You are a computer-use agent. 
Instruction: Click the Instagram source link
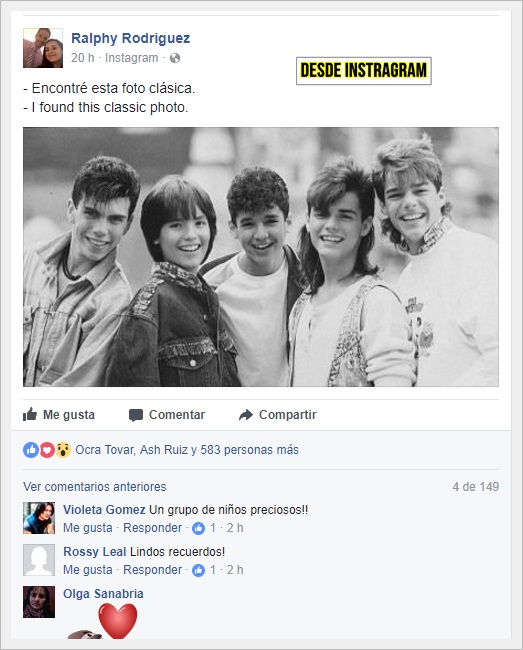[131, 58]
